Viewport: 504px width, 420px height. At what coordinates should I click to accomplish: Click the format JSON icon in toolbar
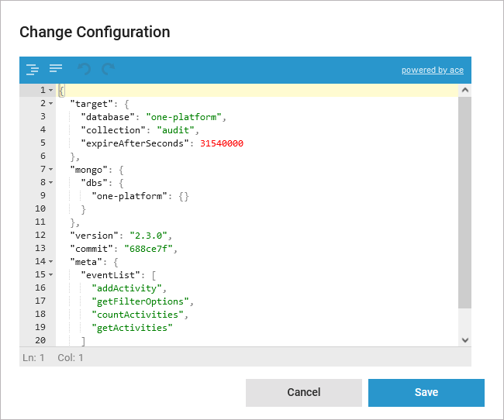coord(32,69)
